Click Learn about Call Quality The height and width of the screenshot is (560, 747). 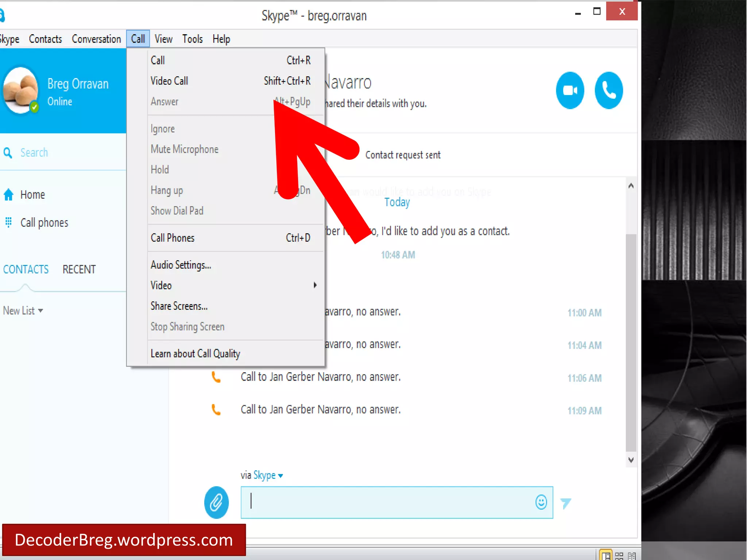click(230, 354)
